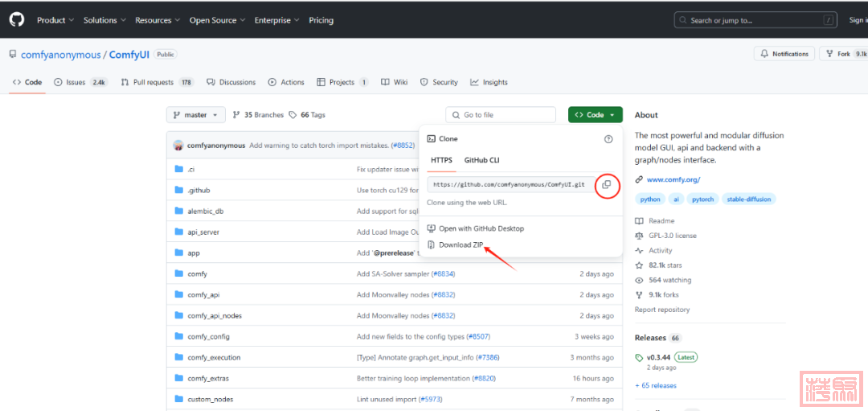This screenshot has height=411, width=868.
Task: Open the 35 Branches link
Action: (258, 115)
